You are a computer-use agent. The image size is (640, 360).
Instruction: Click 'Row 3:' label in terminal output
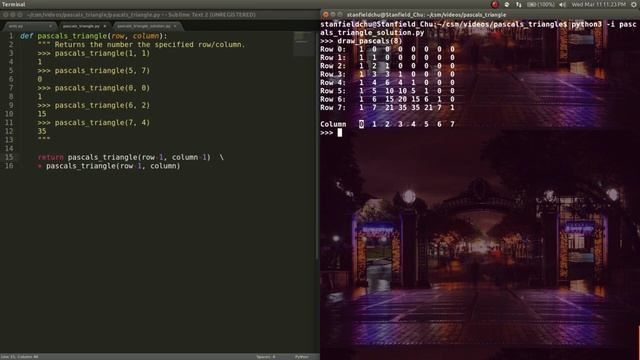click(333, 74)
